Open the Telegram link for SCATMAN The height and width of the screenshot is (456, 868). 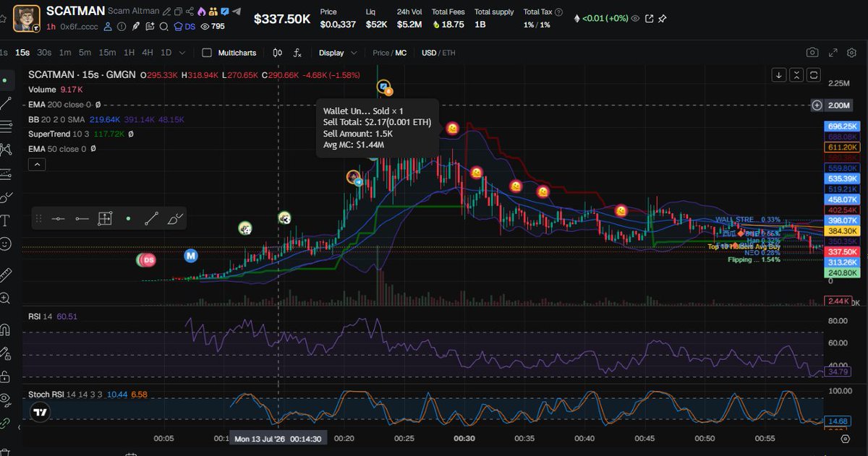(x=236, y=12)
